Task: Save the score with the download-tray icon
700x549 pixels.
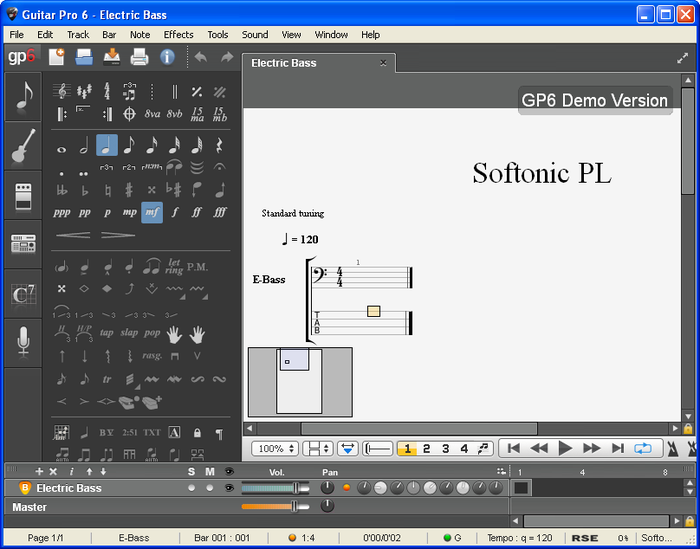Action: coord(112,57)
